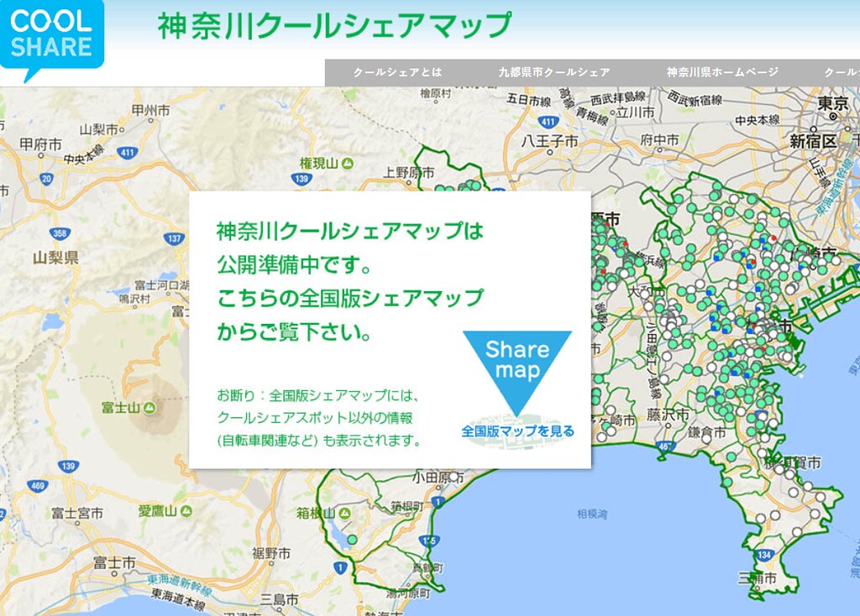Click the 愛鷹山 mountain marker icon
The height and width of the screenshot is (616, 860).
point(186,511)
